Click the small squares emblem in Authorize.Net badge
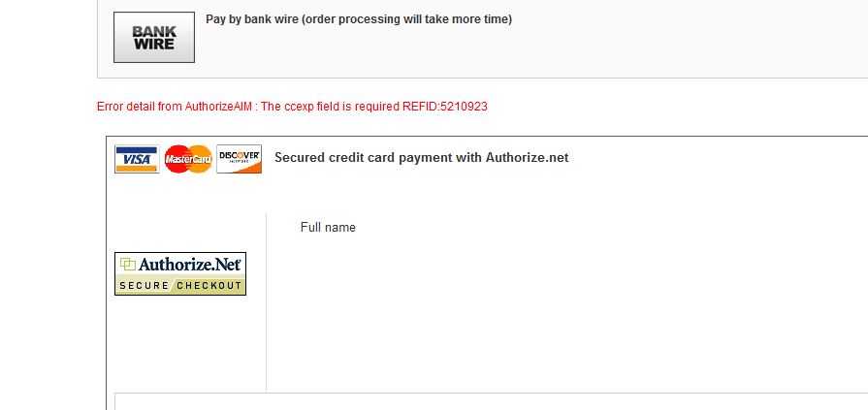The image size is (868, 410). pos(127,265)
